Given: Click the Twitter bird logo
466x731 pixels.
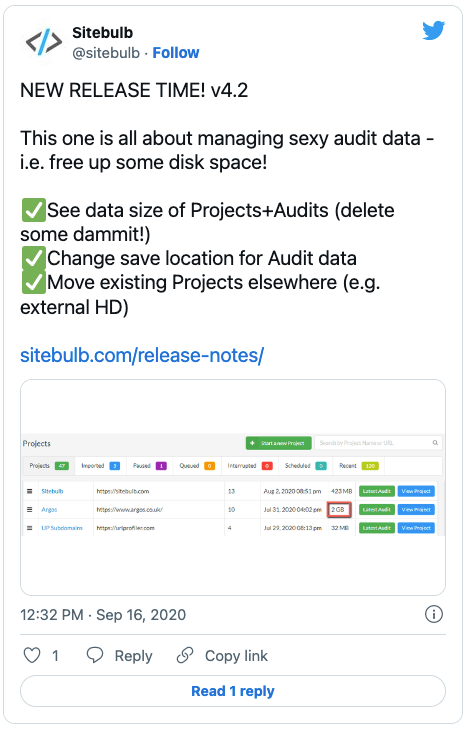Looking at the screenshot, I should pyautogui.click(x=433, y=31).
